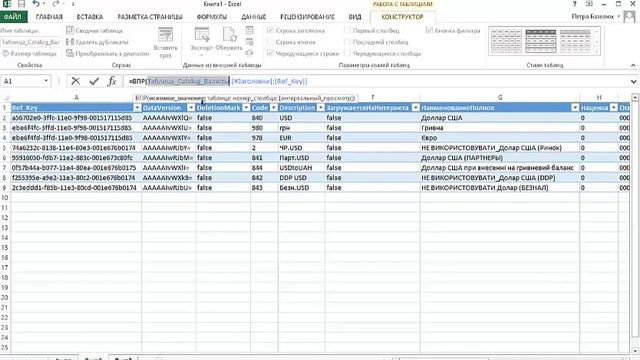The image size is (640, 360).
Task: Select the dark-header middle table style thumbnail
Action: click(540, 41)
